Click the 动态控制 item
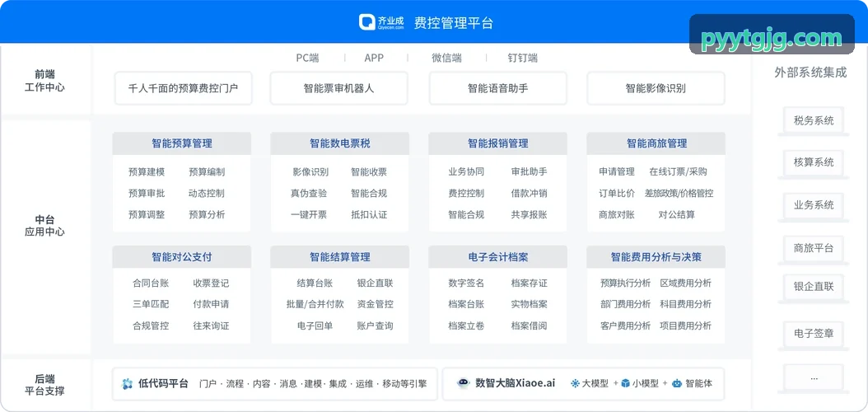Screen dimensions: 868x412 coord(207,194)
